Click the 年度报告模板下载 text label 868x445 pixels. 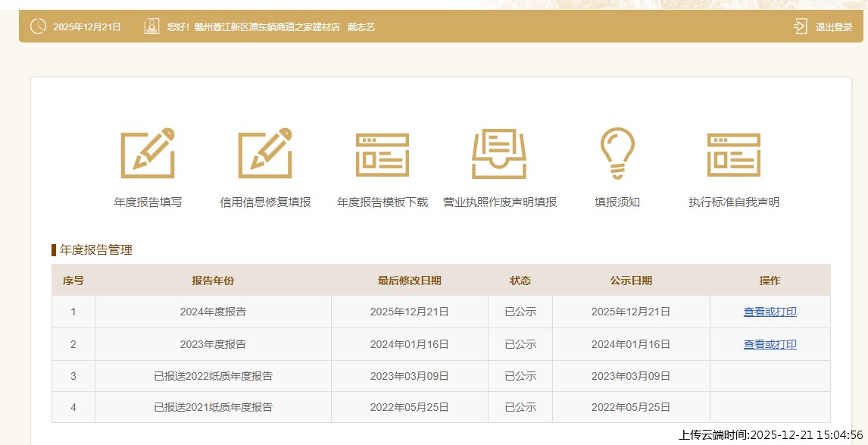coord(382,202)
